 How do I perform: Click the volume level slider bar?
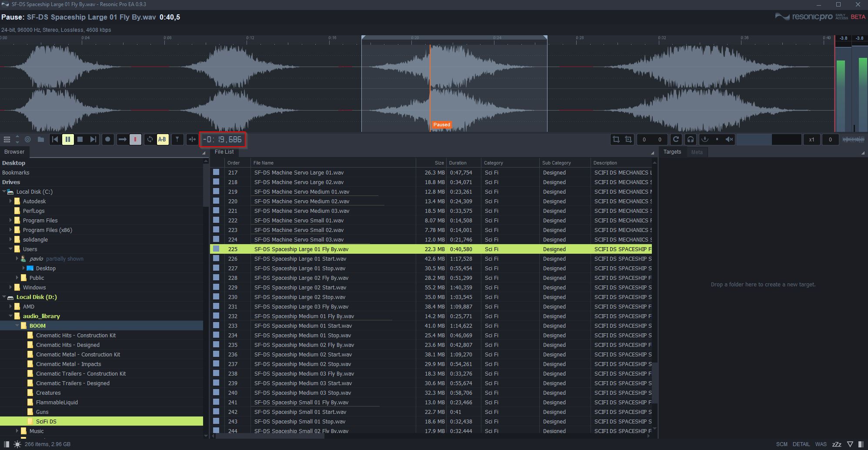[769, 139]
